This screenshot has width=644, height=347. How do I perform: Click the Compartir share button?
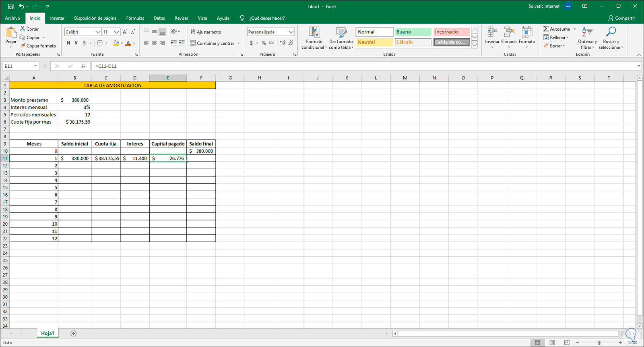point(621,18)
